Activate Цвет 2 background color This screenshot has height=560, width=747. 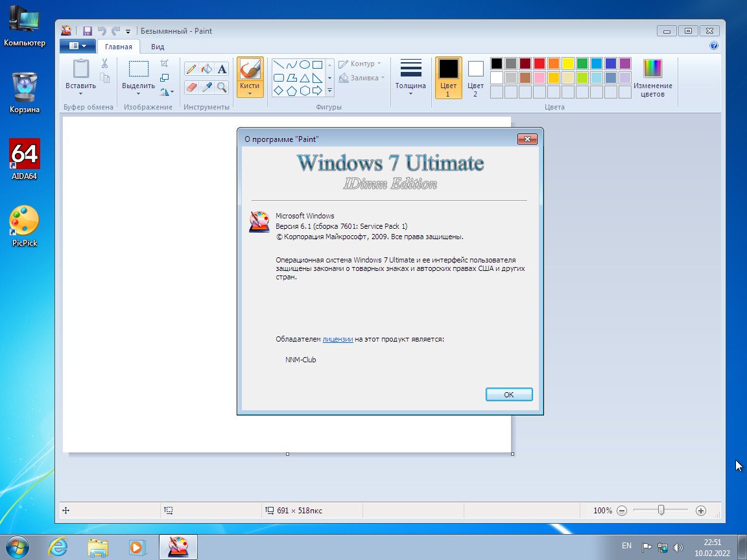(x=475, y=78)
